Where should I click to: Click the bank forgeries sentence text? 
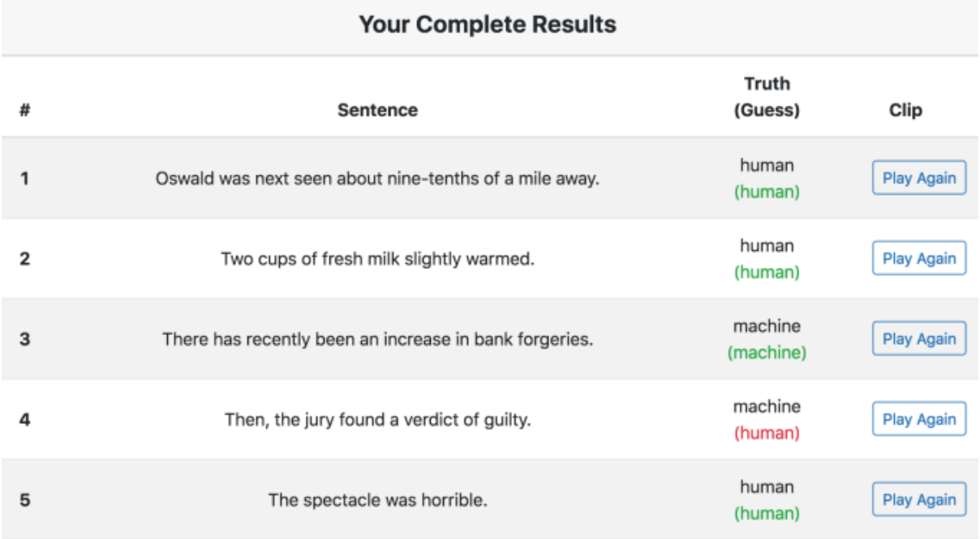pos(377,338)
